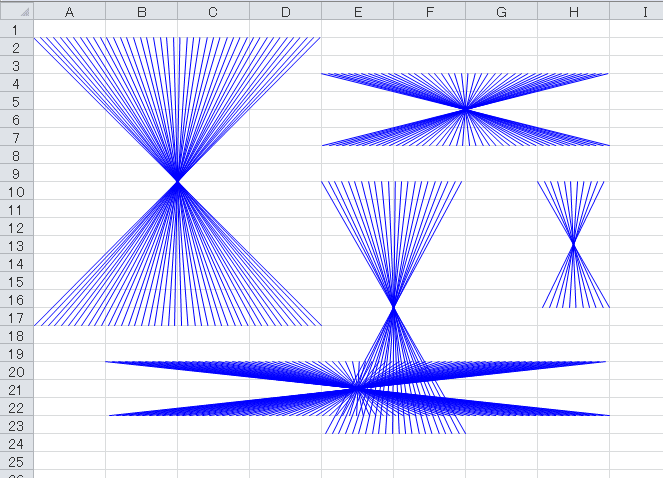Select row 18 header
The image size is (663, 478).
(x=16, y=336)
